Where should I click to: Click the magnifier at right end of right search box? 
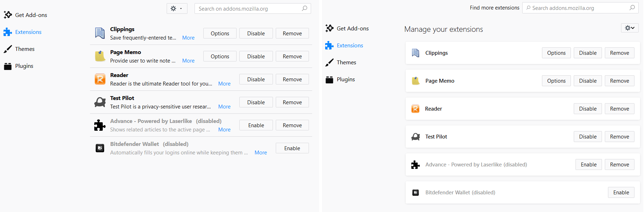tap(632, 7)
